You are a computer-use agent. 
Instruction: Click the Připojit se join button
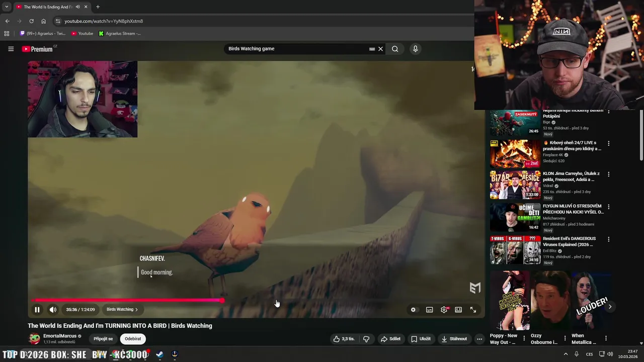click(x=103, y=339)
